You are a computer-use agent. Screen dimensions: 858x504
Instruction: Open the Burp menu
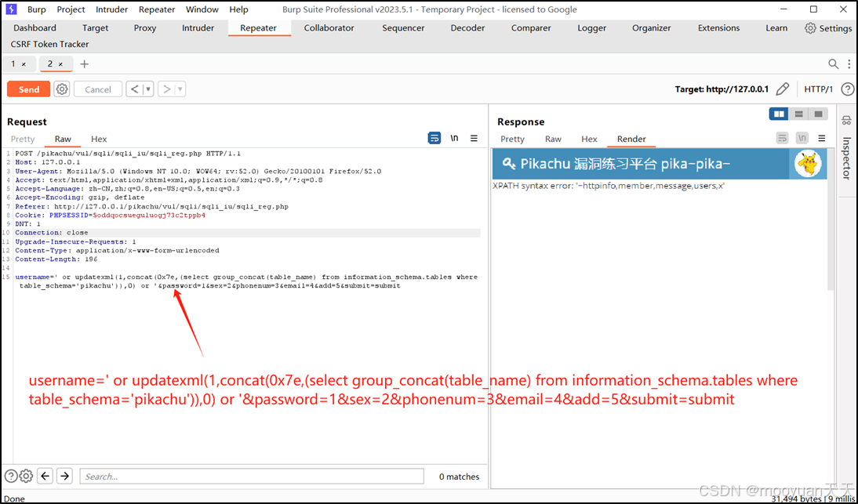(x=37, y=9)
